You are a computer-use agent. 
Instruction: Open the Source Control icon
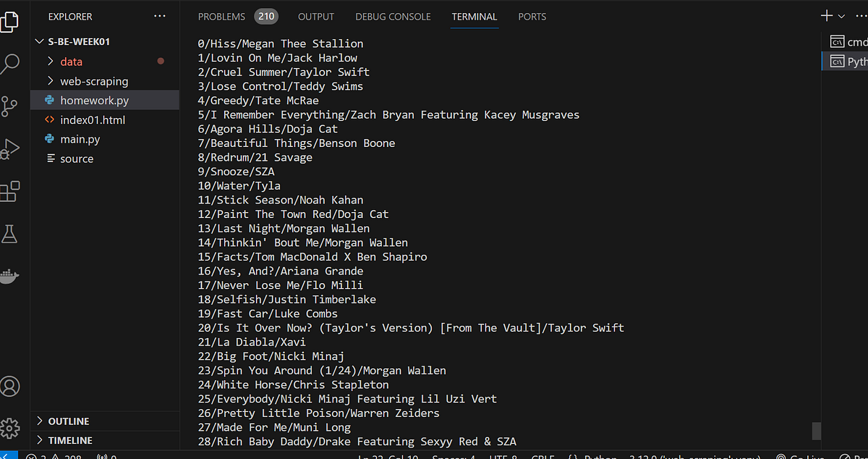(x=10, y=106)
